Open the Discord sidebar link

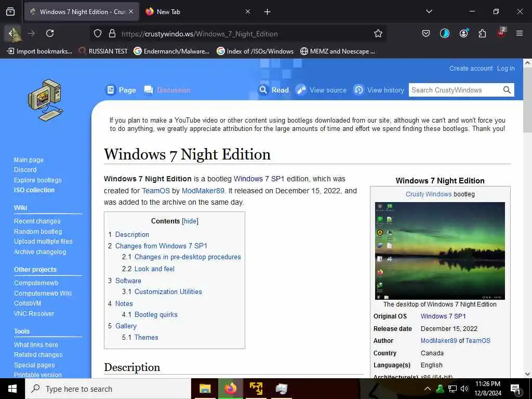click(x=25, y=170)
